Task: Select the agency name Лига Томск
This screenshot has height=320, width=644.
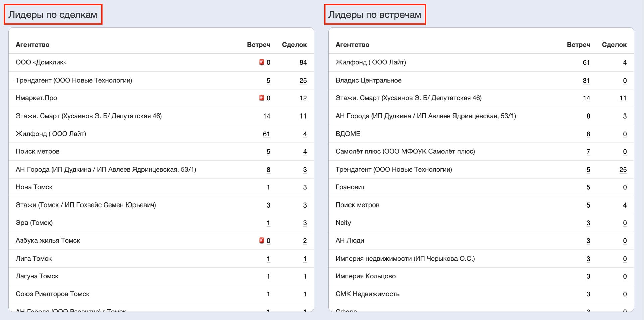Action: pyautogui.click(x=34, y=259)
